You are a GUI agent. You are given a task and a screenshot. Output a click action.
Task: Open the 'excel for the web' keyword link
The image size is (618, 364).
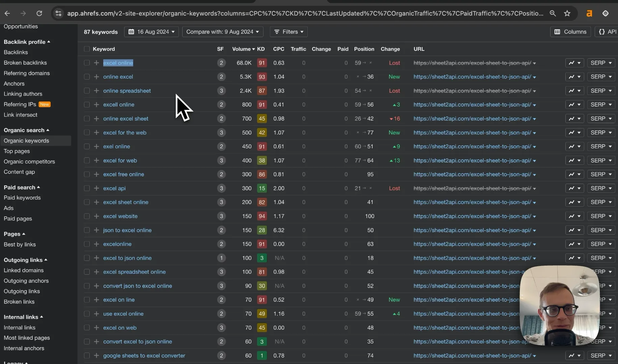point(125,133)
